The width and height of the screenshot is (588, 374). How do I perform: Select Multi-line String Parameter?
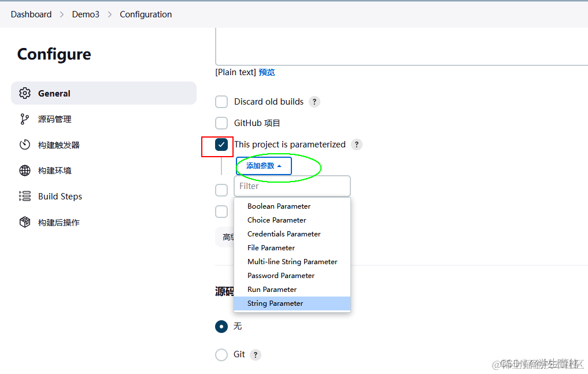[292, 262]
